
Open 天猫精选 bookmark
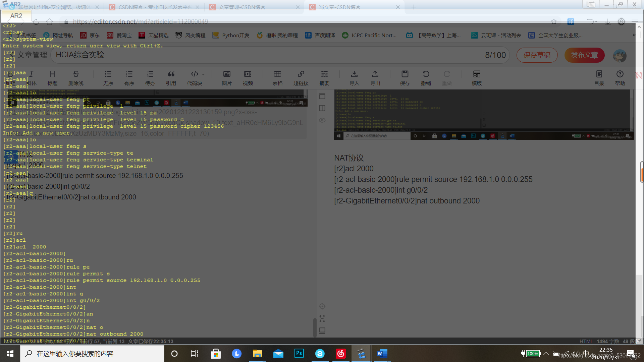(154, 35)
